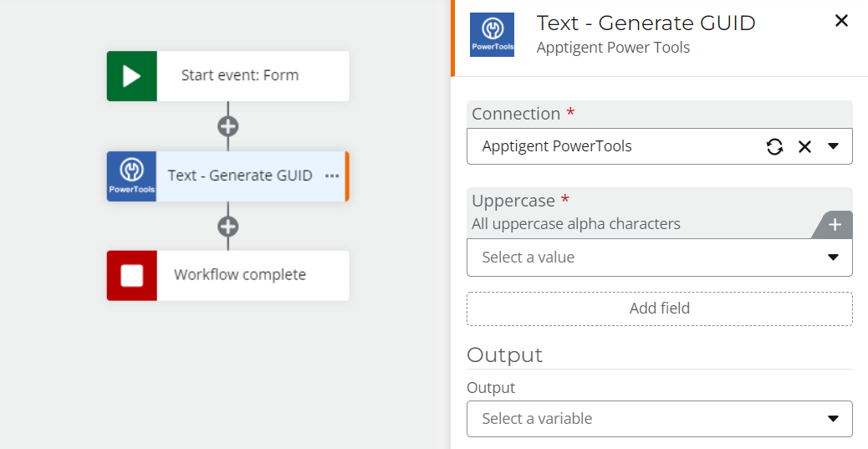Click the PowerTools icon on the Generate GUID node

coord(132,176)
